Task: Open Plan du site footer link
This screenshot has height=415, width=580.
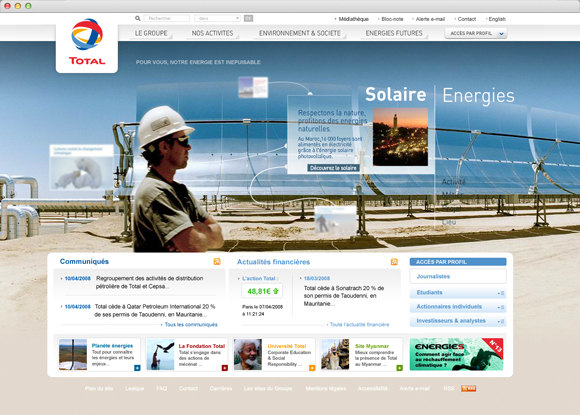Action: coord(99,388)
